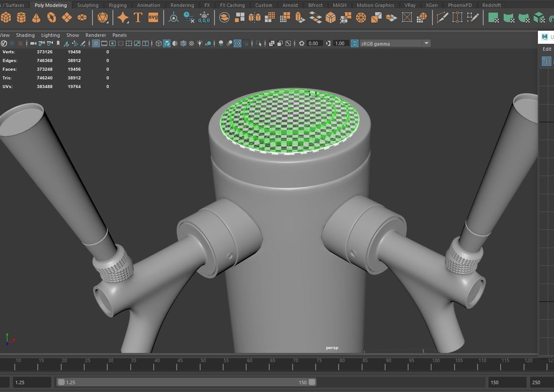Click the Multi-Cut knife tool icon
The height and width of the screenshot is (392, 554).
[442, 17]
